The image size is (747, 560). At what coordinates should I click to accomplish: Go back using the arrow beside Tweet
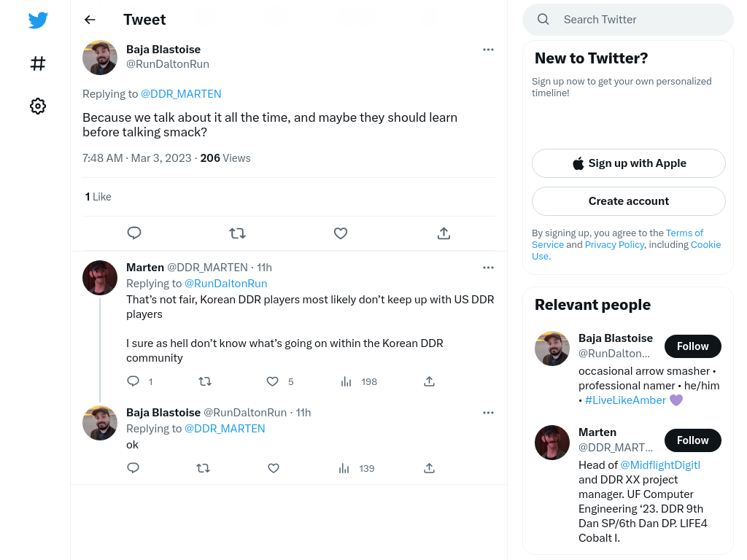click(x=90, y=20)
